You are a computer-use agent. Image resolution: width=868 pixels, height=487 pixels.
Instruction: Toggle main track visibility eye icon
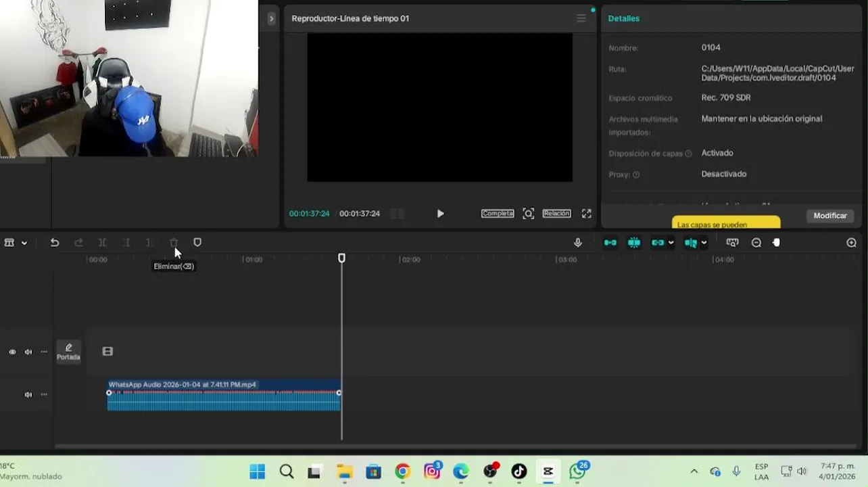coord(12,352)
